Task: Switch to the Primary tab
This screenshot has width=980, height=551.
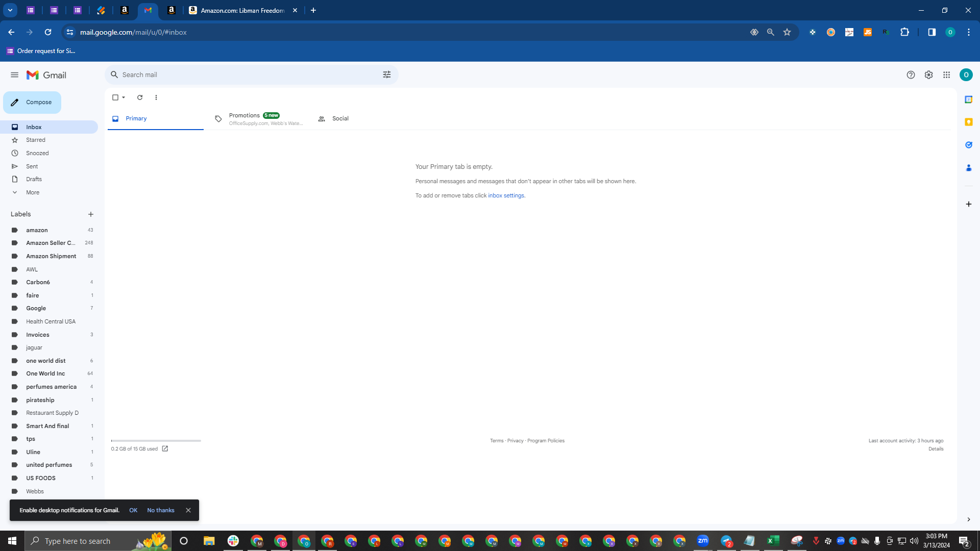Action: (x=155, y=118)
